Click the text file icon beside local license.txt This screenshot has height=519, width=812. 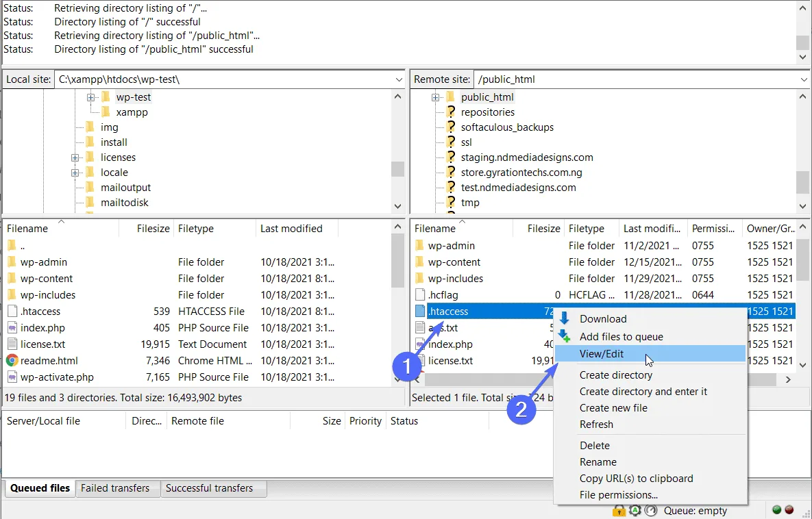coord(12,344)
